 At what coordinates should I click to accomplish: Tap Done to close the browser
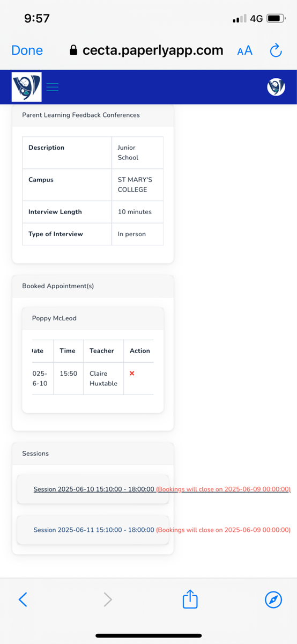coord(27,50)
